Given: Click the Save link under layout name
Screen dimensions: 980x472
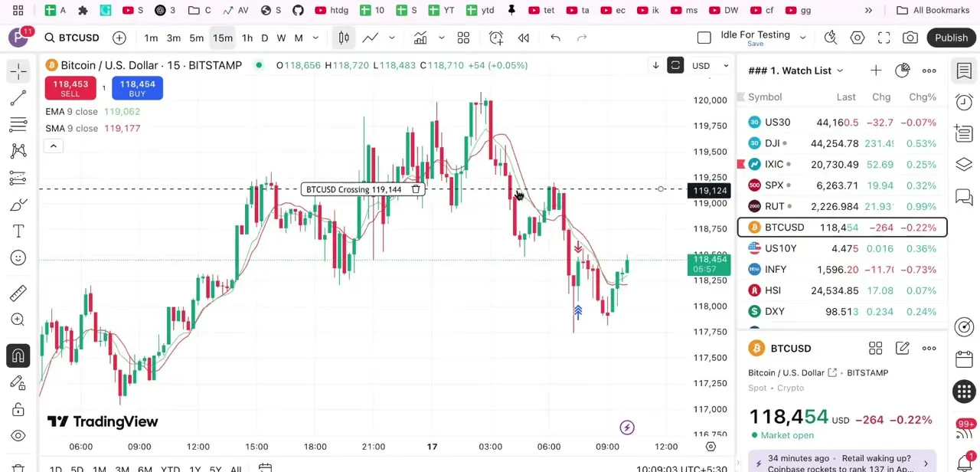Looking at the screenshot, I should pos(755,44).
